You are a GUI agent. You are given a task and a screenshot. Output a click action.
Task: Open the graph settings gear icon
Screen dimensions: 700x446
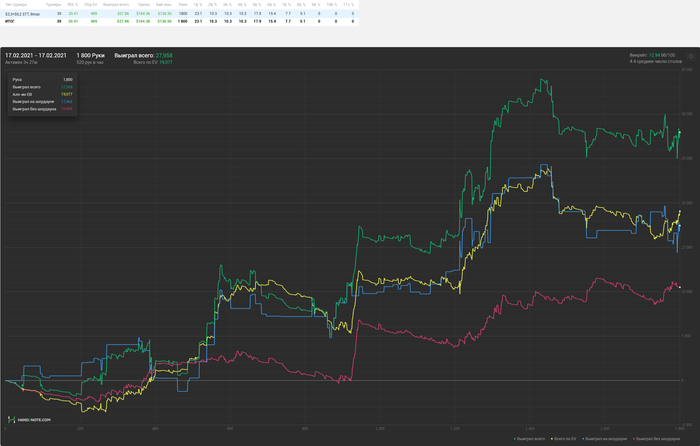point(691,56)
